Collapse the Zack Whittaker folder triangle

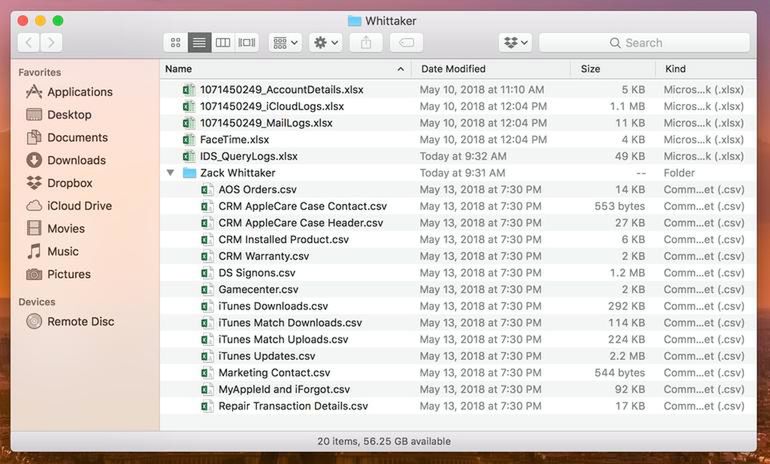170,173
